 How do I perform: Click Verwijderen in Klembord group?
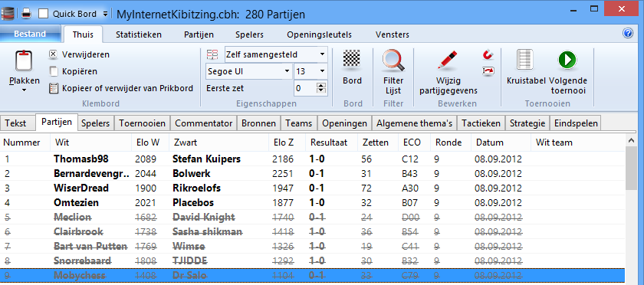pyautogui.click(x=79, y=54)
